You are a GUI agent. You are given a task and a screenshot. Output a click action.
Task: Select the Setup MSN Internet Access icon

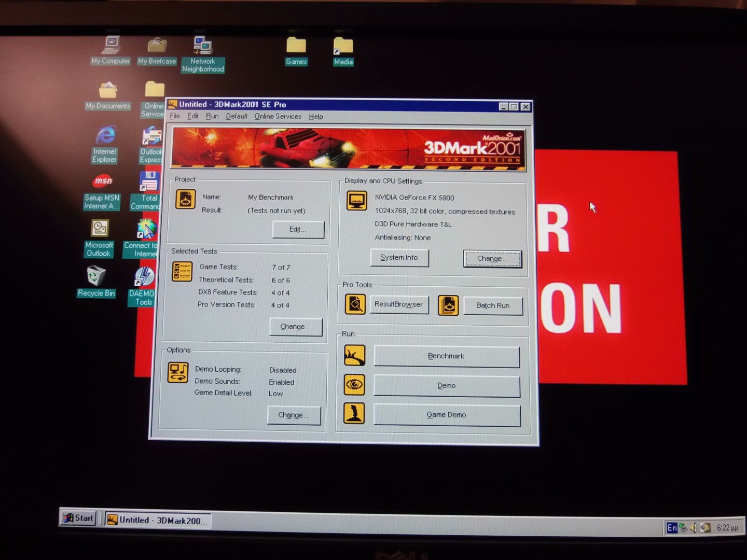coord(102,192)
